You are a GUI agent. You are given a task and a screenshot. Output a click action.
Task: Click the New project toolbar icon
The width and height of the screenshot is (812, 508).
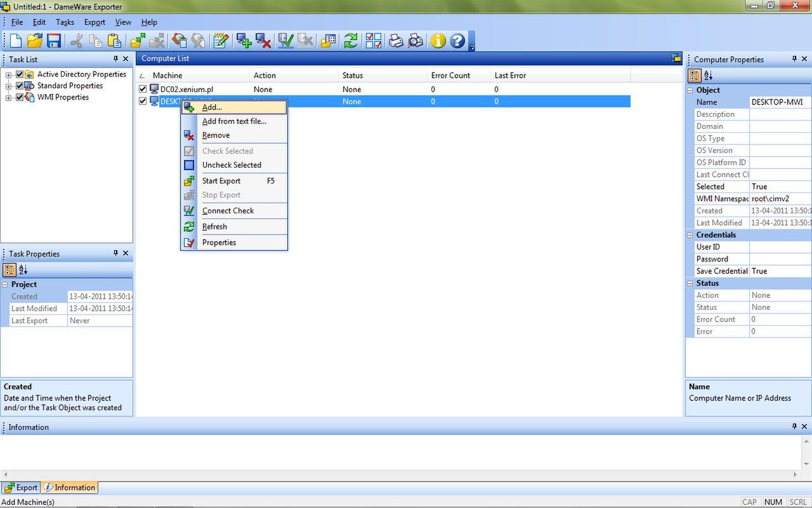(16, 41)
